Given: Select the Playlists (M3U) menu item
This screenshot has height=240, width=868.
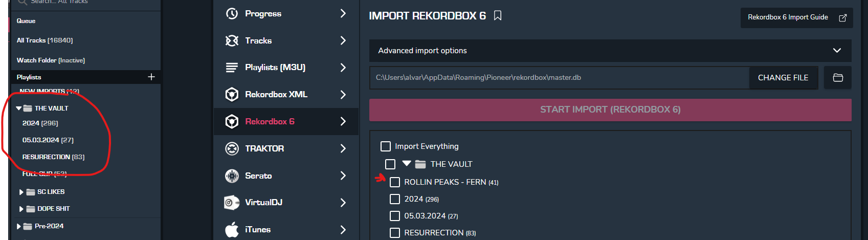Looking at the screenshot, I should 285,68.
